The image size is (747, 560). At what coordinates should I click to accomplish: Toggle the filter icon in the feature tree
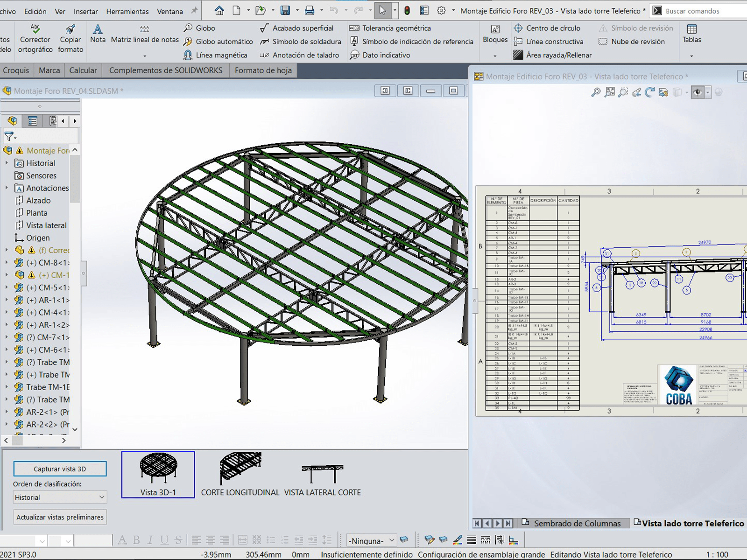click(x=9, y=136)
